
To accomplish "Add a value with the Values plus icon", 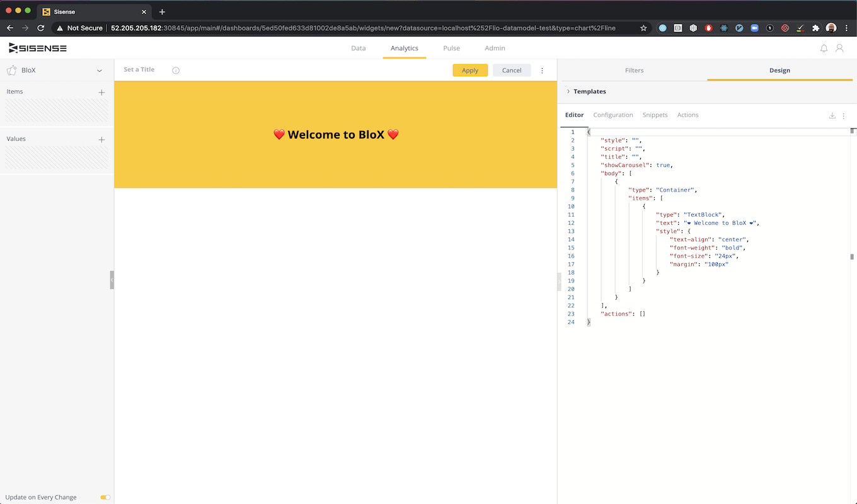I will point(101,140).
